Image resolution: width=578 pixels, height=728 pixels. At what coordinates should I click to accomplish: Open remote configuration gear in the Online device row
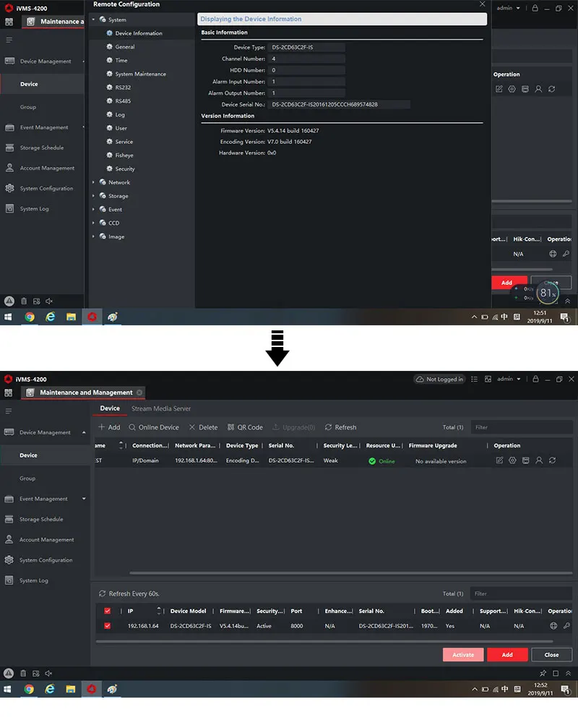pos(512,461)
